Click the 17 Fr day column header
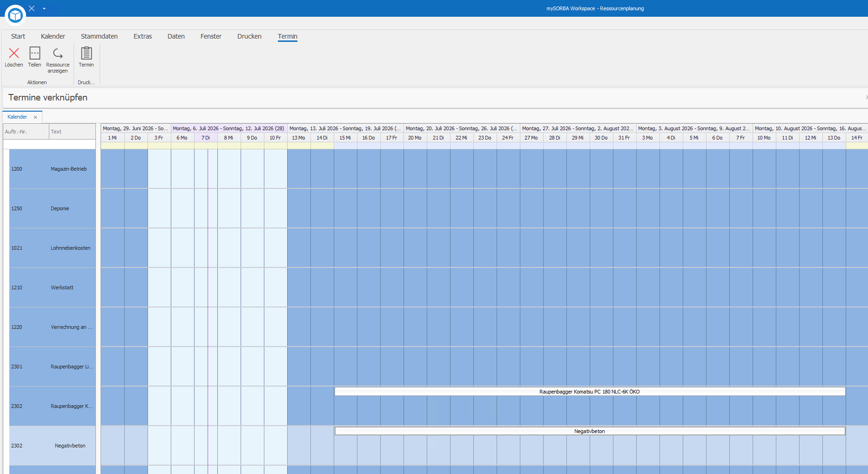This screenshot has width=868, height=474. coord(392,138)
